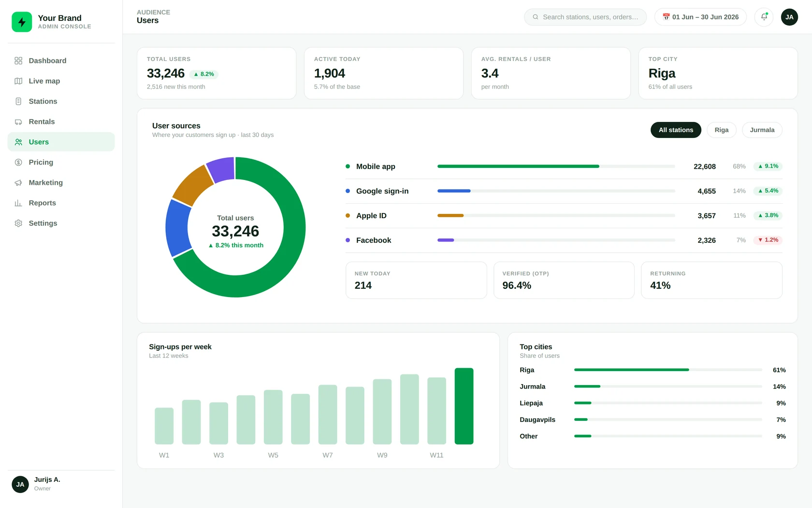Click JA avatar beside Jurijs A.
This screenshot has width=812, height=508.
coord(20,484)
